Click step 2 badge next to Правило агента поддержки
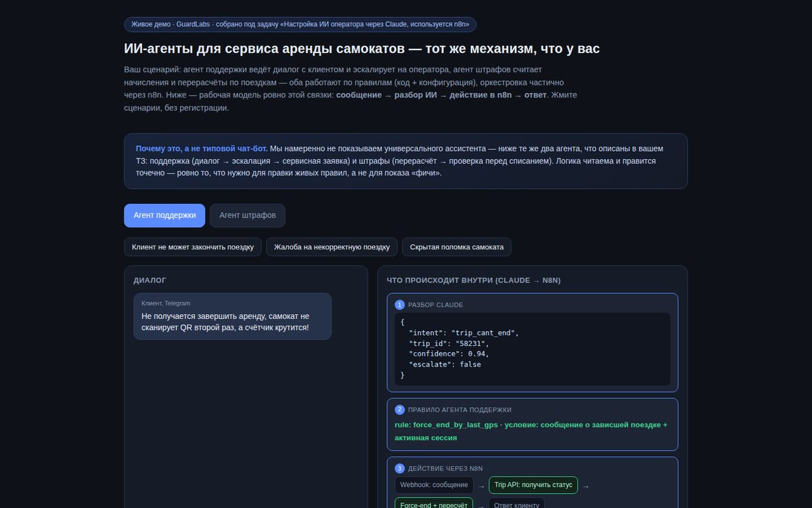The width and height of the screenshot is (812, 508). pyautogui.click(x=399, y=410)
